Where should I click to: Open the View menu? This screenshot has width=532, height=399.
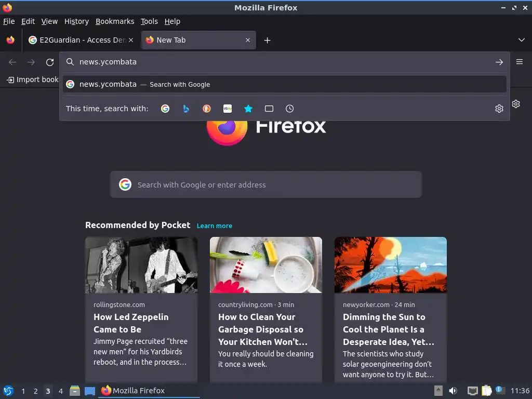(49, 21)
